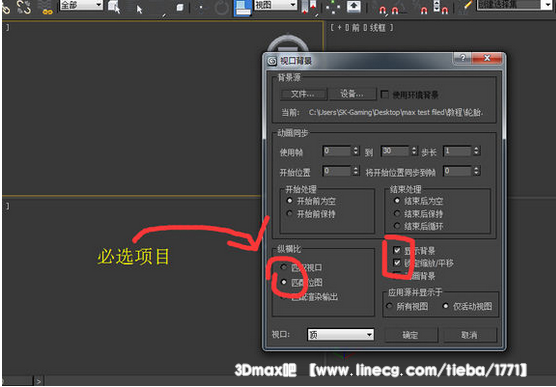The width and height of the screenshot is (556, 387).
Task: Click the 开始位置 spinner arrows
Action: [x=356, y=171]
